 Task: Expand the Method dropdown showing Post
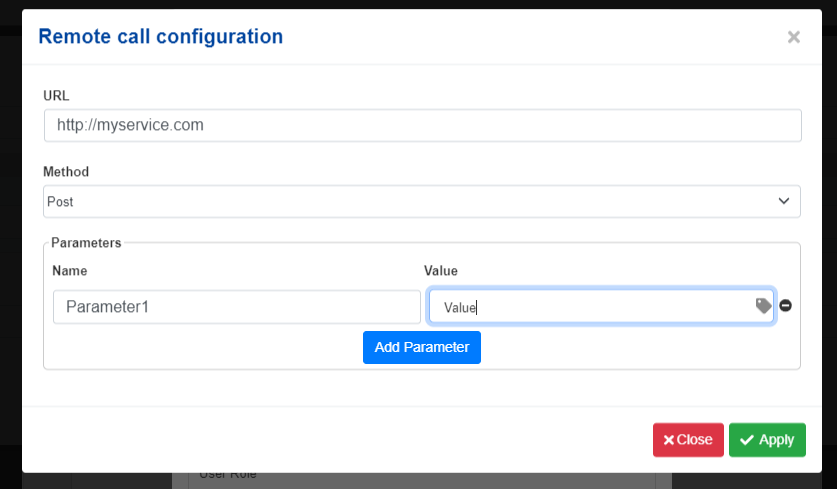coord(422,201)
